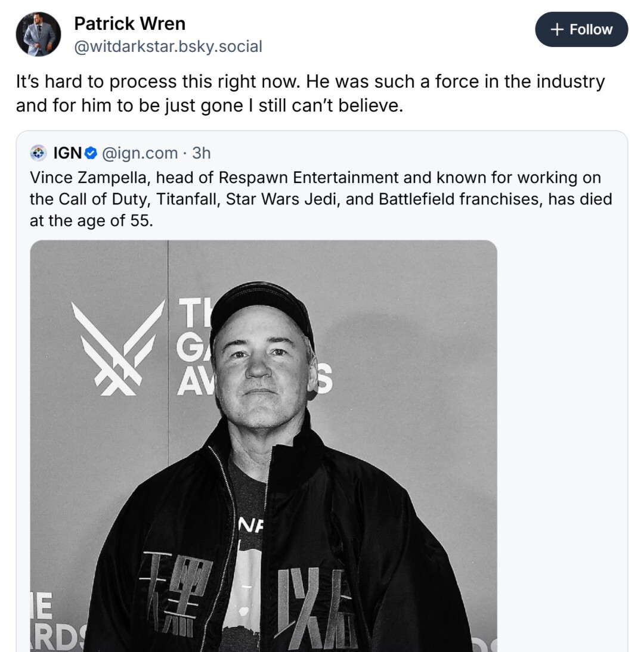The width and height of the screenshot is (644, 652).
Task: Open Patrick Wren's profile avatar
Action: coord(38,35)
